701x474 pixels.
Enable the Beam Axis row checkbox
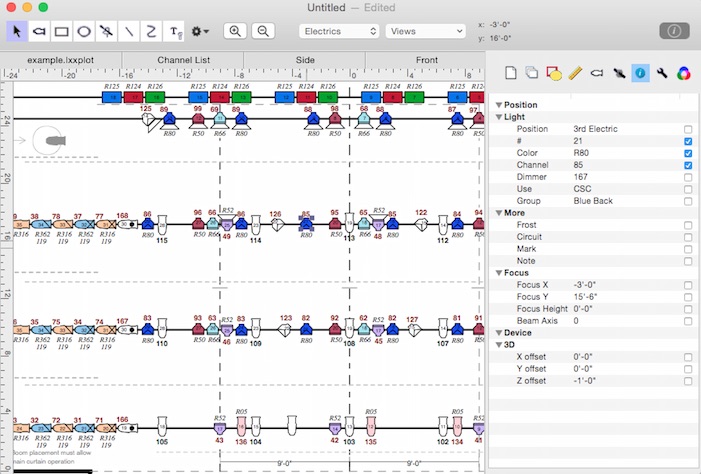click(x=688, y=322)
